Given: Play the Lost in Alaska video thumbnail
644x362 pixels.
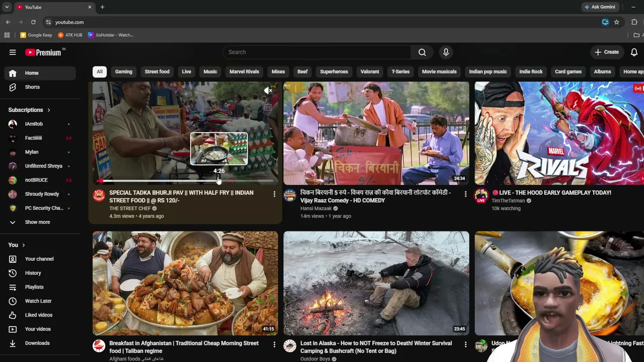Looking at the screenshot, I should tap(376, 283).
